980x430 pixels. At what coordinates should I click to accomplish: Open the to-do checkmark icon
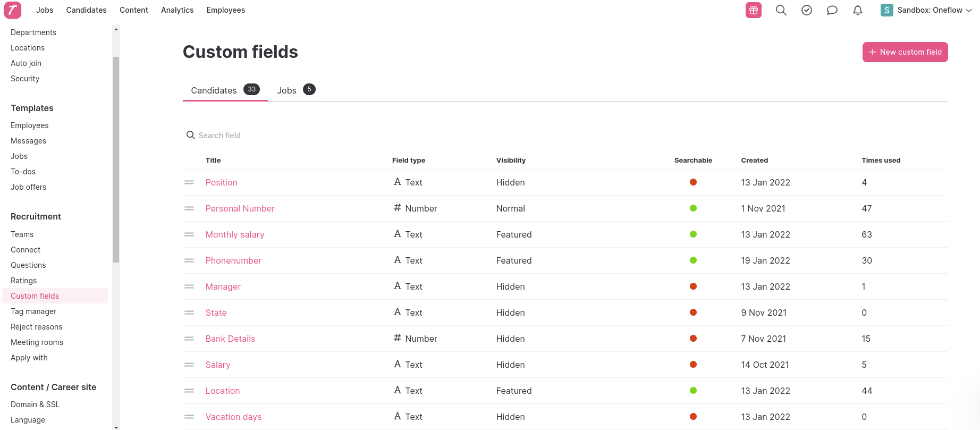(807, 10)
